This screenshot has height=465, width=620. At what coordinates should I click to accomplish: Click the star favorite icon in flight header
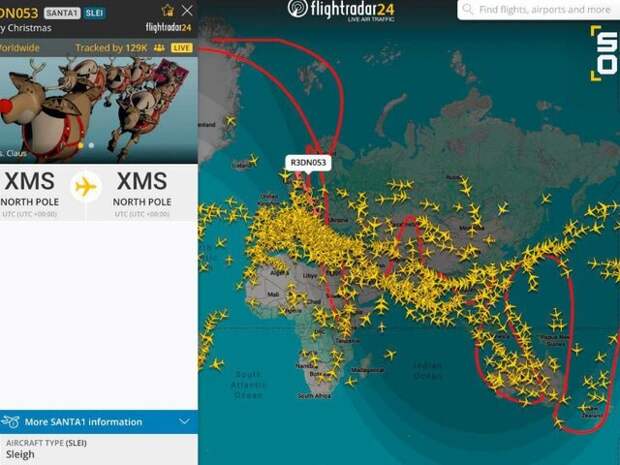click(168, 10)
